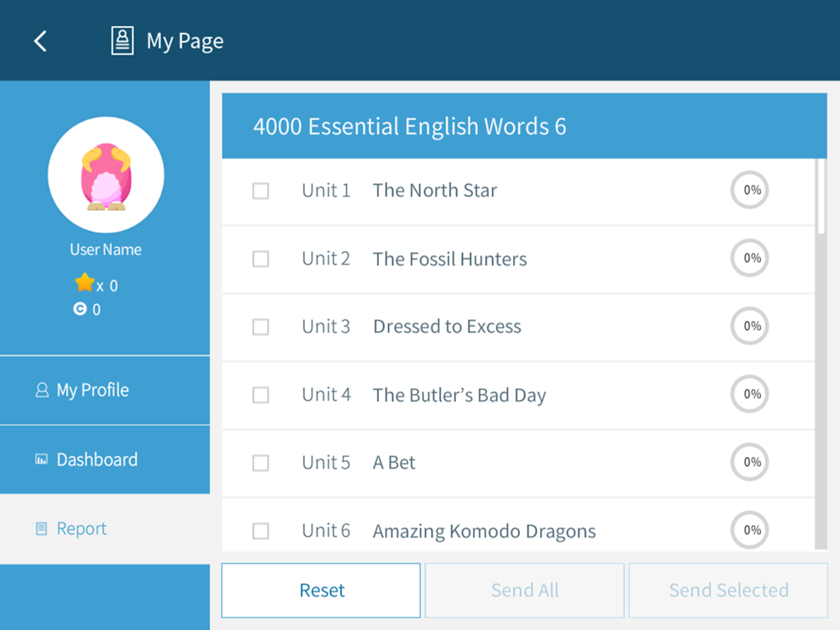
Task: Click the My Page document icon
Action: pos(123,40)
